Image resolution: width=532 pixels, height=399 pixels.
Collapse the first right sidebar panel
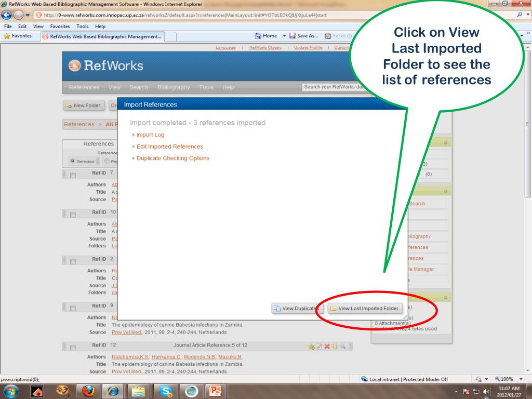[x=446, y=143]
